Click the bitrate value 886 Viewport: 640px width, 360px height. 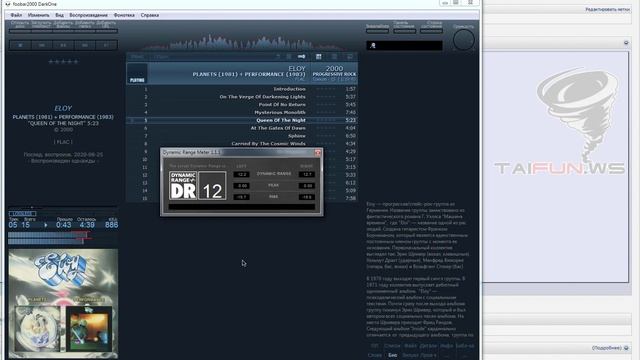click(111, 225)
